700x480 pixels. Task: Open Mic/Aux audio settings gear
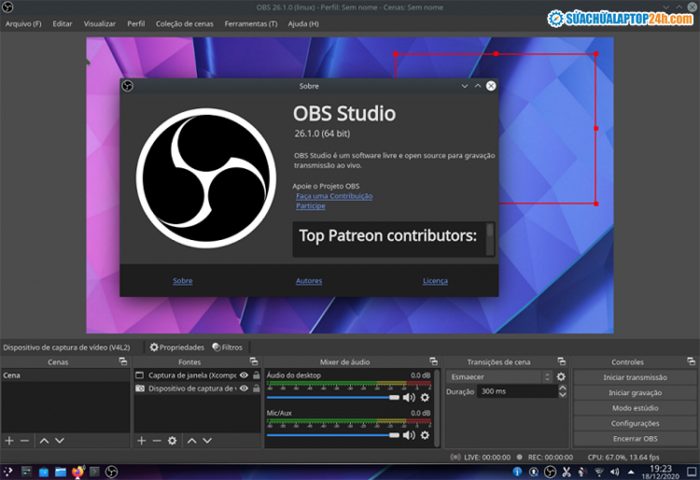click(425, 435)
